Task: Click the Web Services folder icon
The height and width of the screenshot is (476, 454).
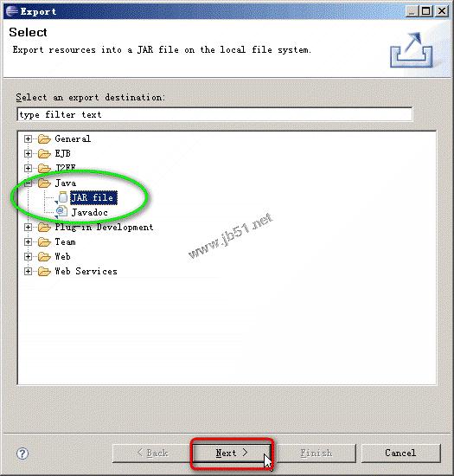Action: pos(44,272)
